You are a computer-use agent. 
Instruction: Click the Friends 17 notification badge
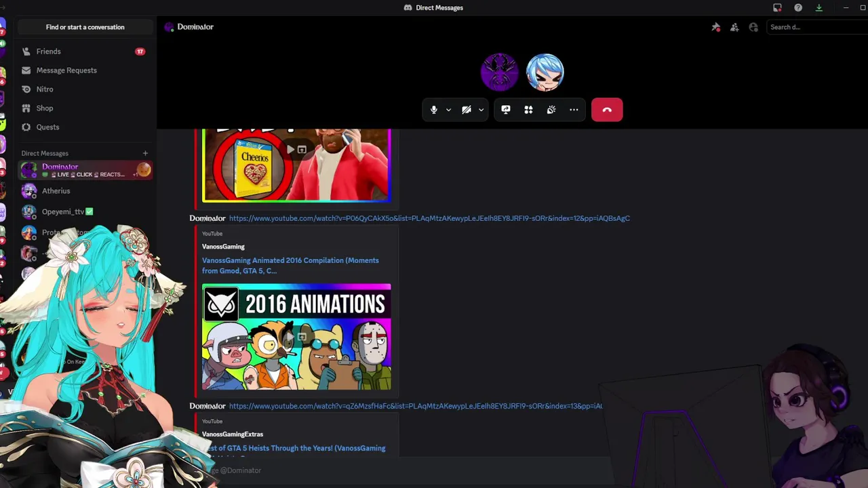point(140,52)
